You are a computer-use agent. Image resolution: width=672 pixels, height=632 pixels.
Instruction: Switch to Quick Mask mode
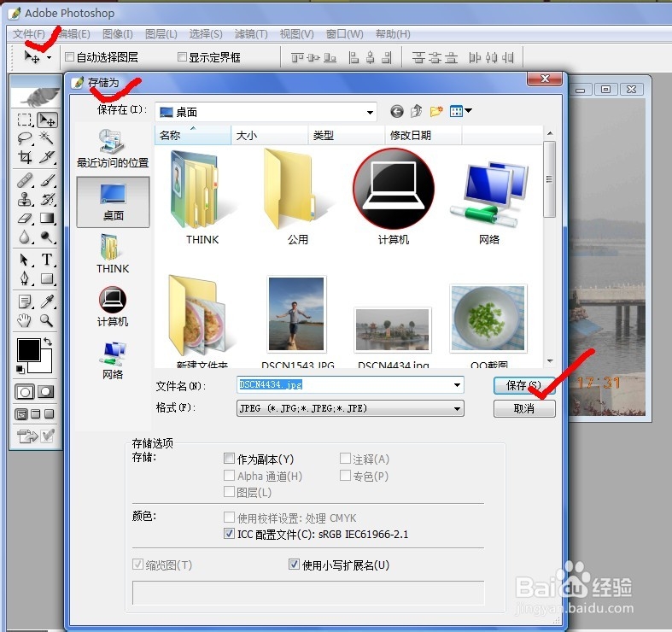46,391
